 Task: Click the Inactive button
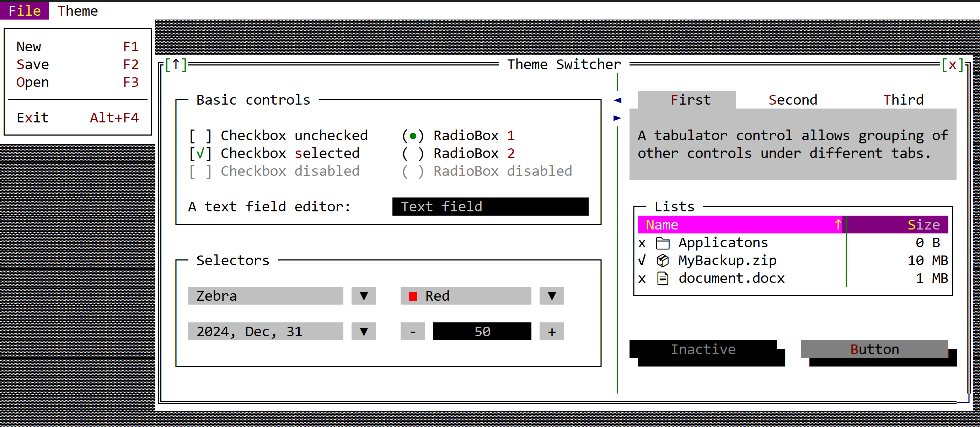click(703, 349)
